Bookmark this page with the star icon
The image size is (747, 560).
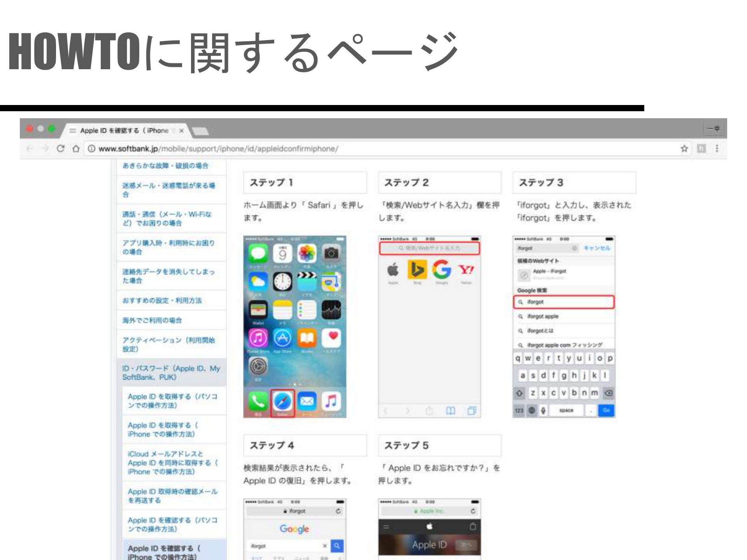[684, 149]
